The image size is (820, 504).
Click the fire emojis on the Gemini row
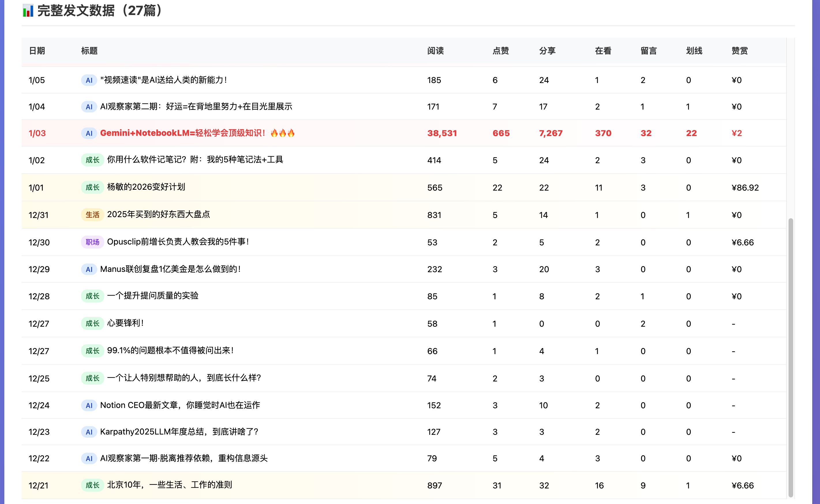click(x=282, y=133)
